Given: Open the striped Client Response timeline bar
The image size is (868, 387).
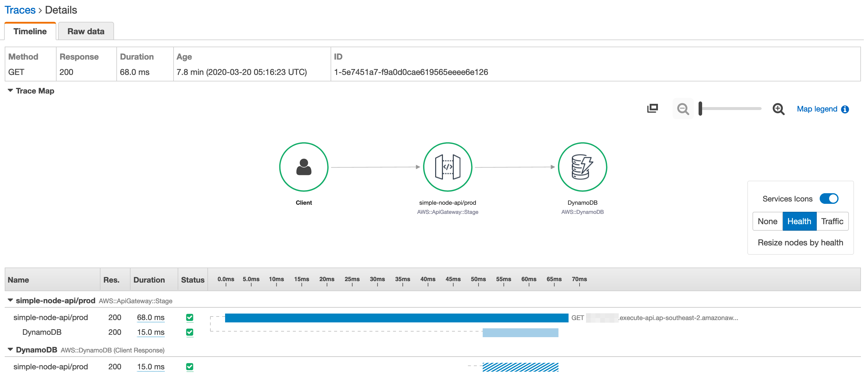Looking at the screenshot, I should tap(520, 367).
